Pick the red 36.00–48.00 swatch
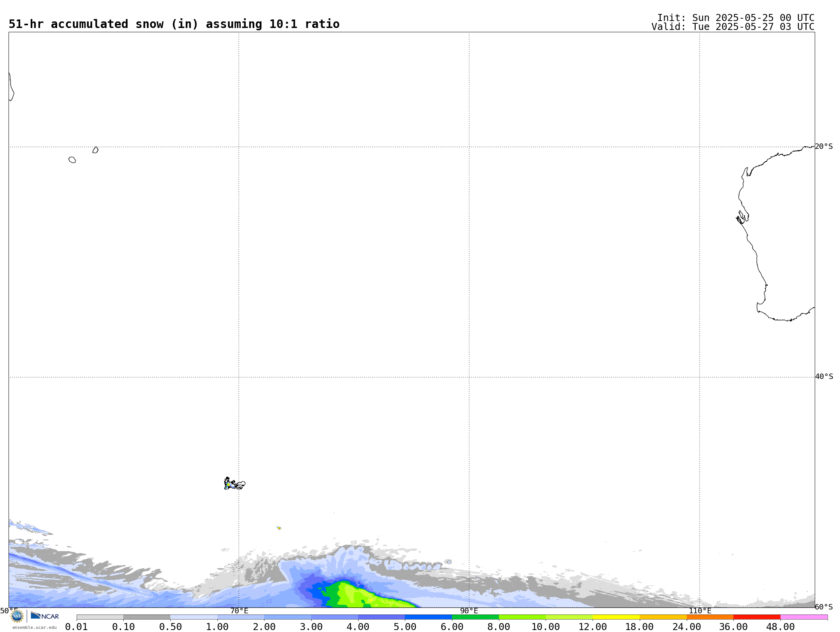This screenshot has height=632, width=840. 757,617
